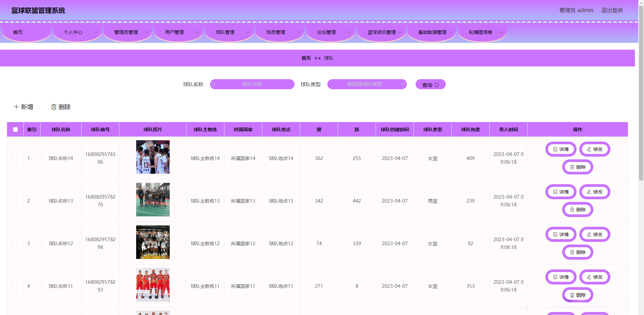
Task: Click trash icon of 删除 in 球队名称14 row
Action: [x=572, y=167]
